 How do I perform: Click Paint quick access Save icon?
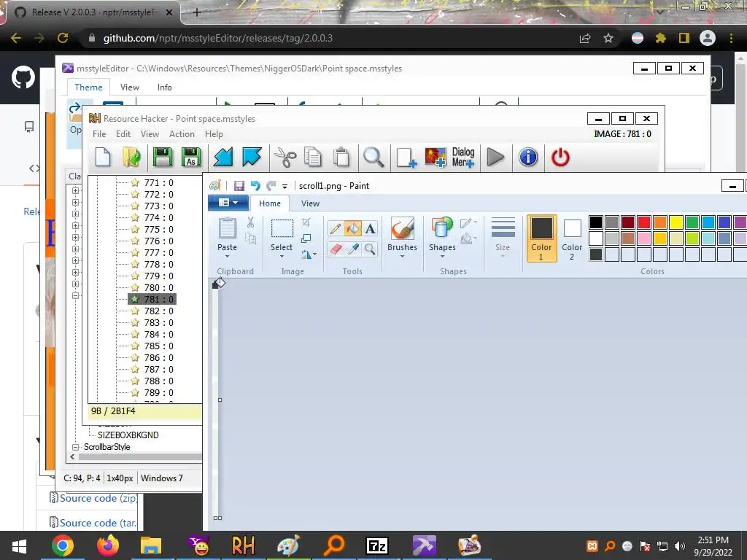[239, 186]
